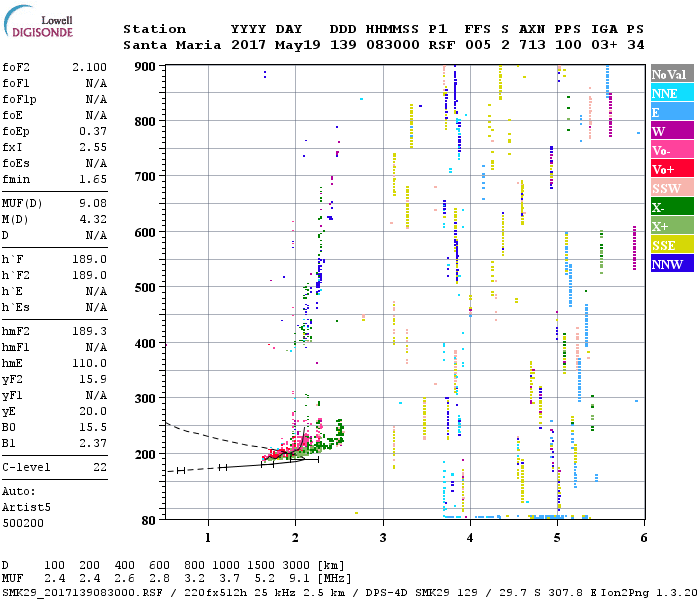Viewport: 700px width, 600px height.
Task: Click the X+ light green legend swatch
Action: coord(672,226)
